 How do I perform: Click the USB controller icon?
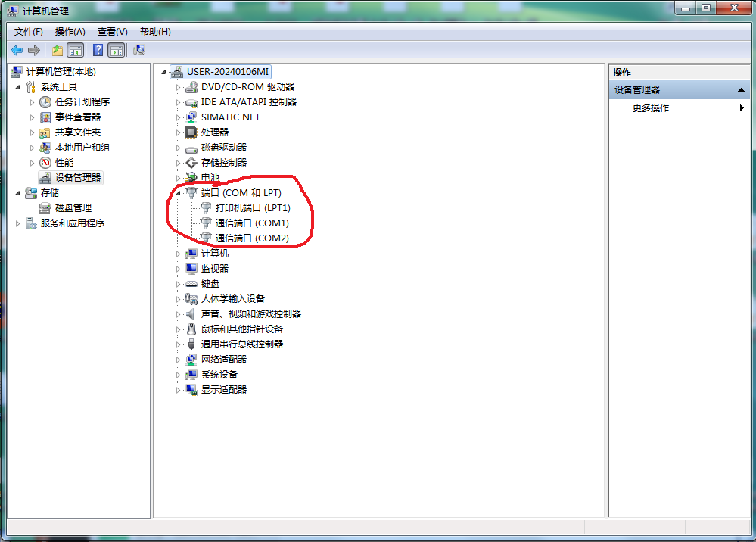tap(191, 344)
